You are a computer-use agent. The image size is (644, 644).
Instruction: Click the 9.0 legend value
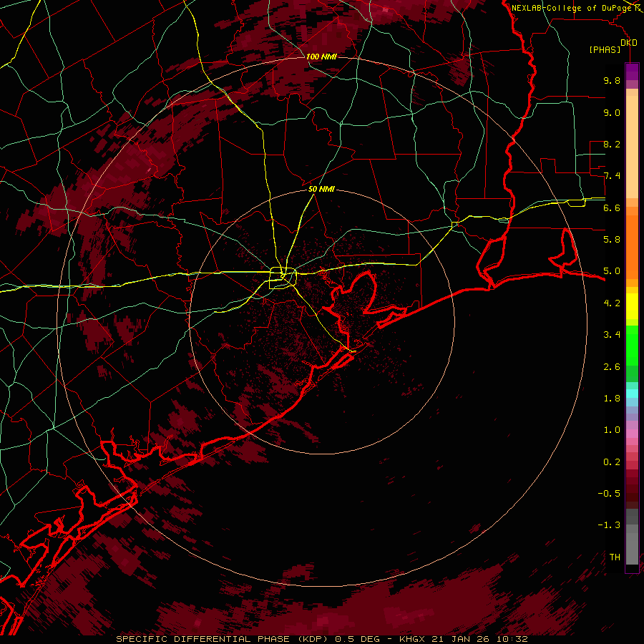612,112
